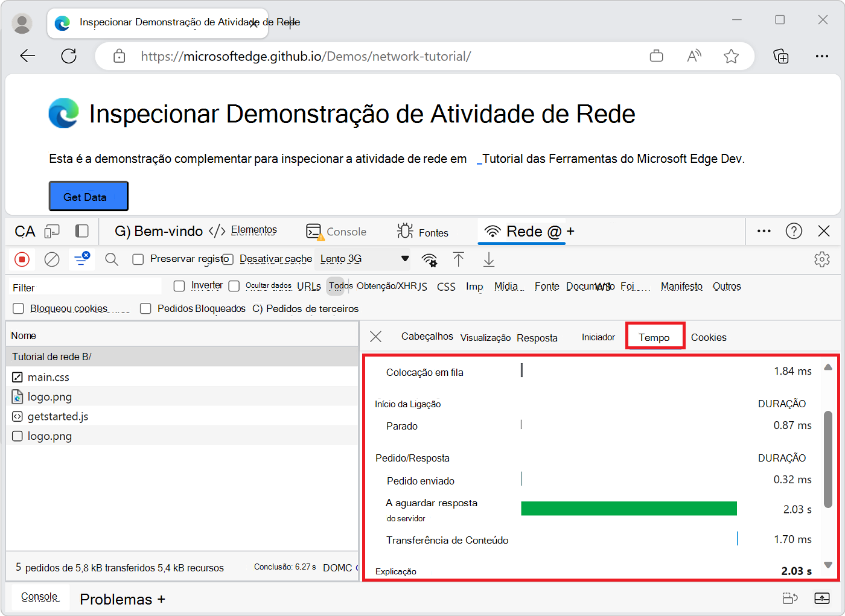Open the Collections icon in the browser toolbar
This screenshot has height=616, width=845.
tap(781, 56)
